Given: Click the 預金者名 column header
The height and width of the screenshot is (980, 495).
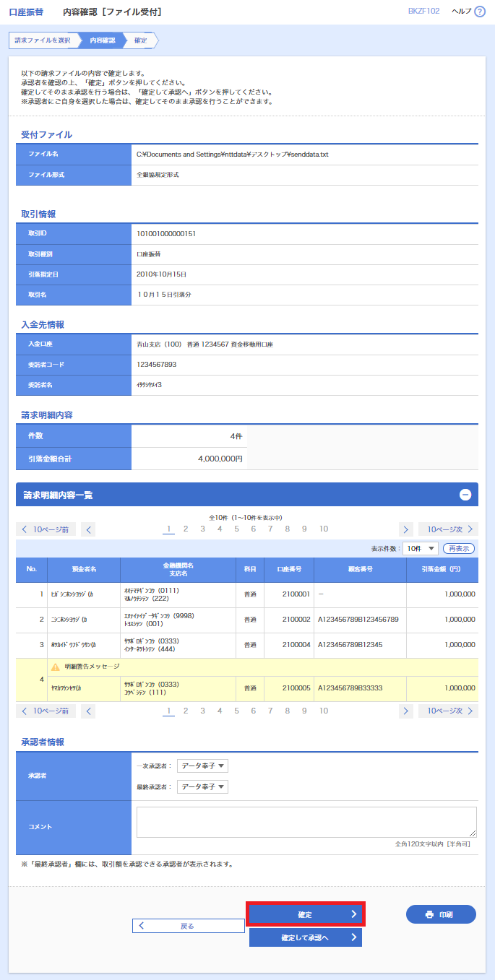Looking at the screenshot, I should click(x=84, y=569).
